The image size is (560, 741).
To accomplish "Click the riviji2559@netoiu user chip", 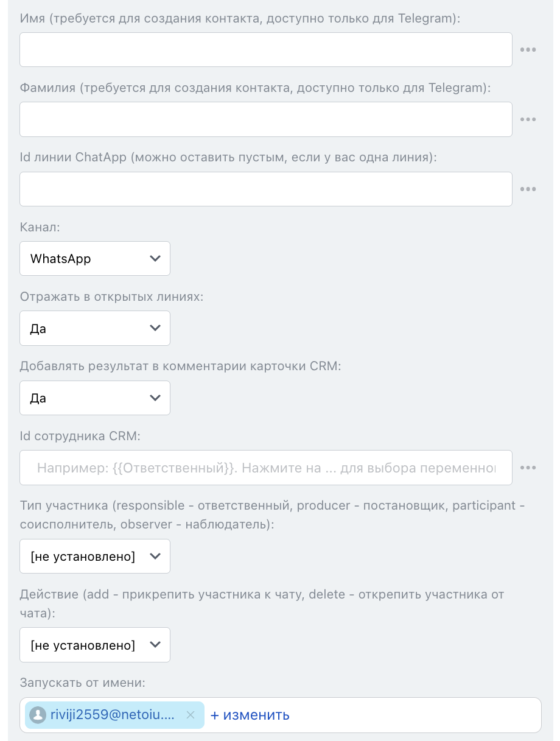I will [110, 715].
